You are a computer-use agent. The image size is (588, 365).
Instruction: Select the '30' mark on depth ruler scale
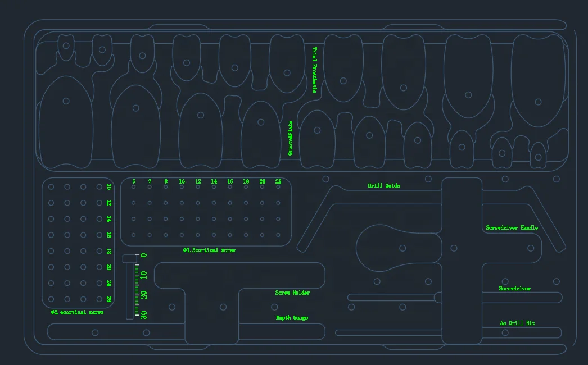point(143,314)
